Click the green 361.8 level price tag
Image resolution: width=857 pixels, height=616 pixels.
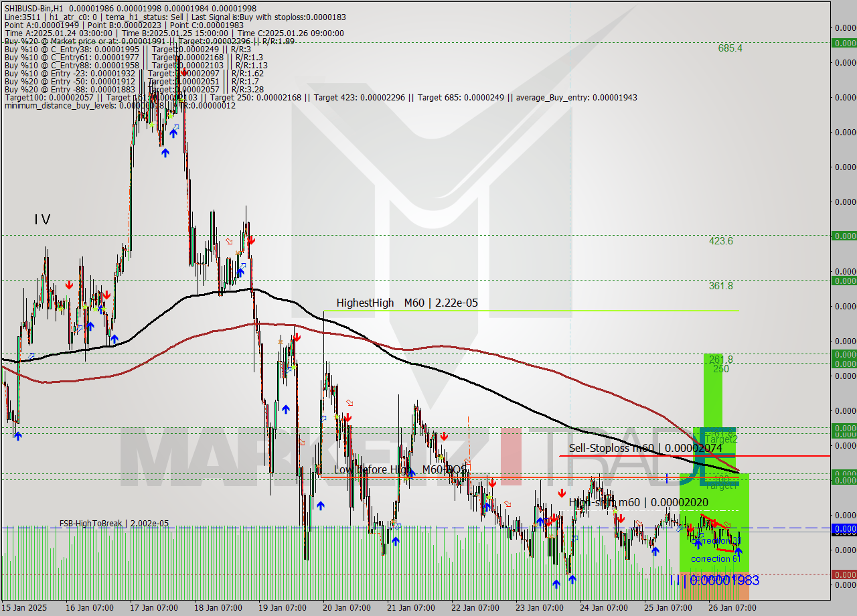point(844,281)
